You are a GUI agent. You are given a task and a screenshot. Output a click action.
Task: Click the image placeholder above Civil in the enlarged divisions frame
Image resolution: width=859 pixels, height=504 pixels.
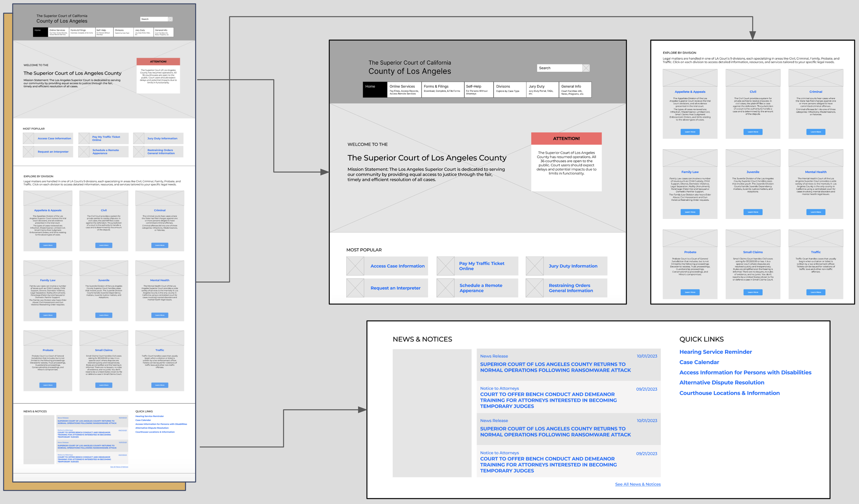[753, 78]
